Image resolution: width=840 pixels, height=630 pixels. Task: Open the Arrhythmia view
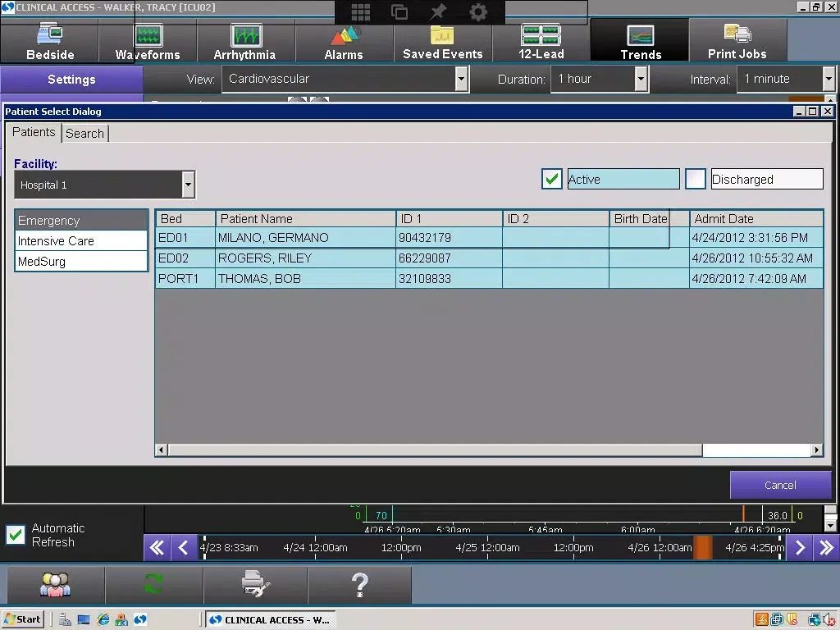click(245, 41)
